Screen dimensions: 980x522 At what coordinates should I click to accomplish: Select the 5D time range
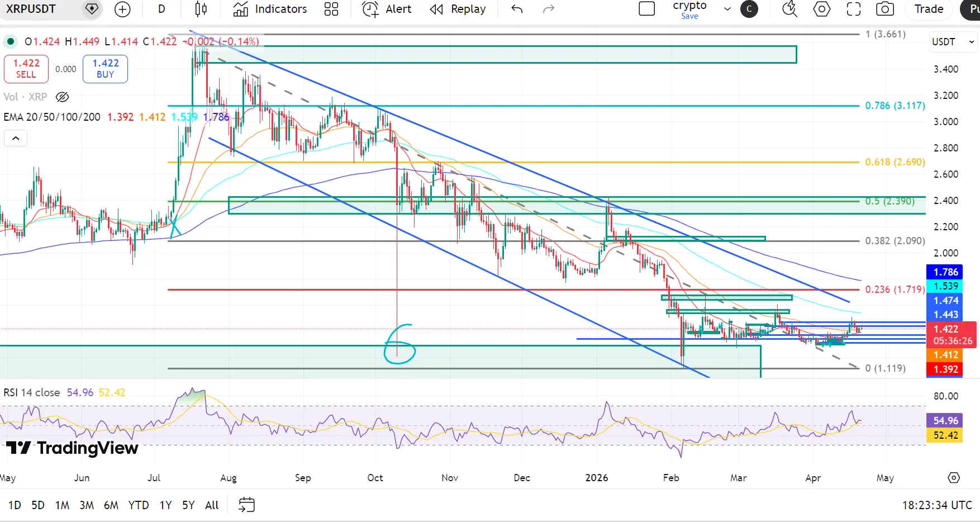coord(38,505)
